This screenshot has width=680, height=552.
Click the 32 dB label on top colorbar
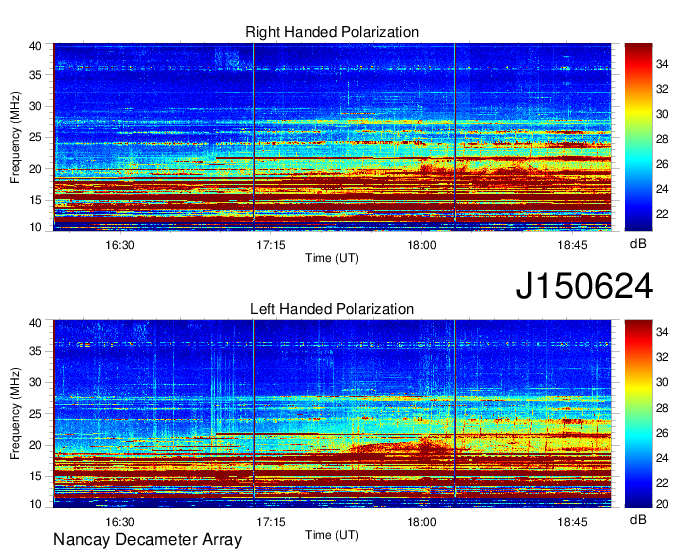662,89
